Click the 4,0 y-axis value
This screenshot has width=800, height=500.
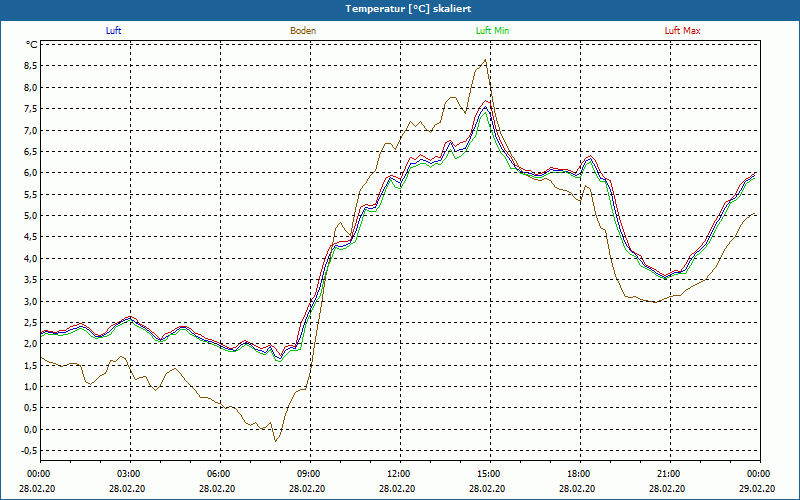point(31,258)
